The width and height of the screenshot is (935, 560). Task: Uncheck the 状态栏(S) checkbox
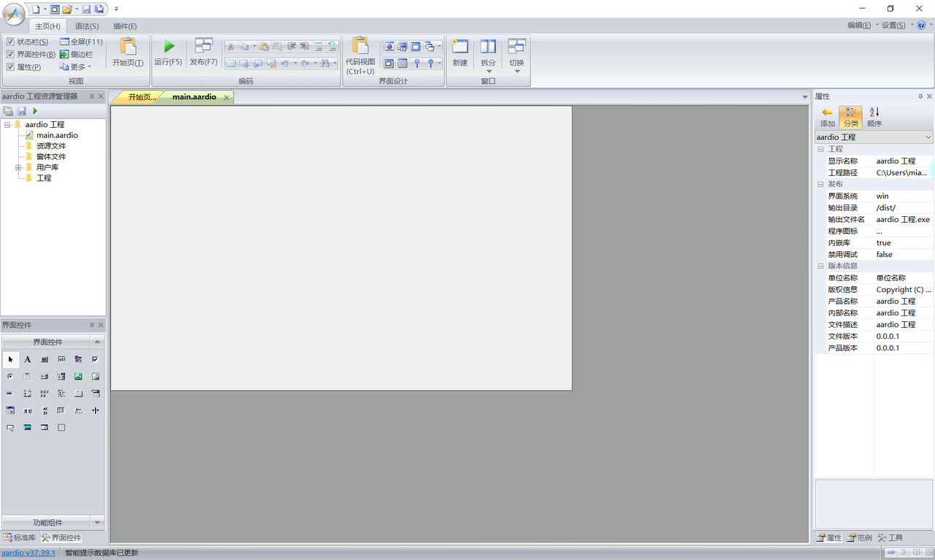10,42
